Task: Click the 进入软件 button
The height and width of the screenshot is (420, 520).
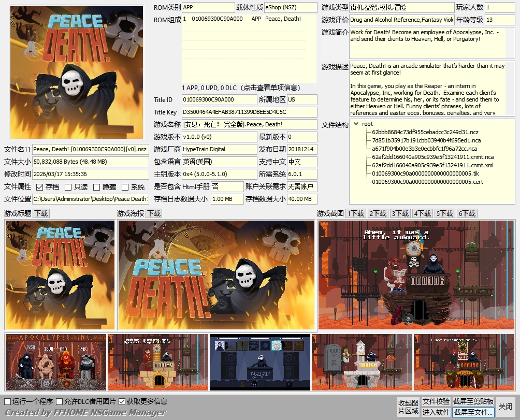Action: pos(436,412)
